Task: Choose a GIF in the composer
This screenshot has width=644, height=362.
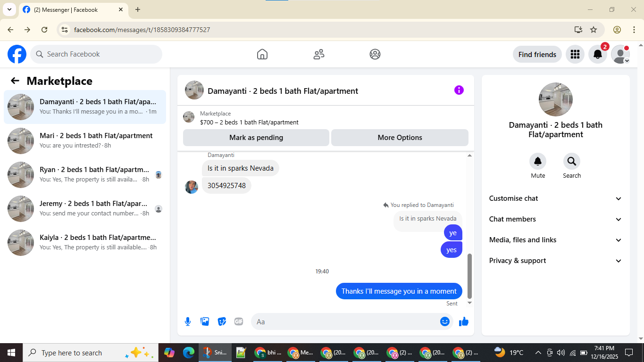Action: (239, 321)
